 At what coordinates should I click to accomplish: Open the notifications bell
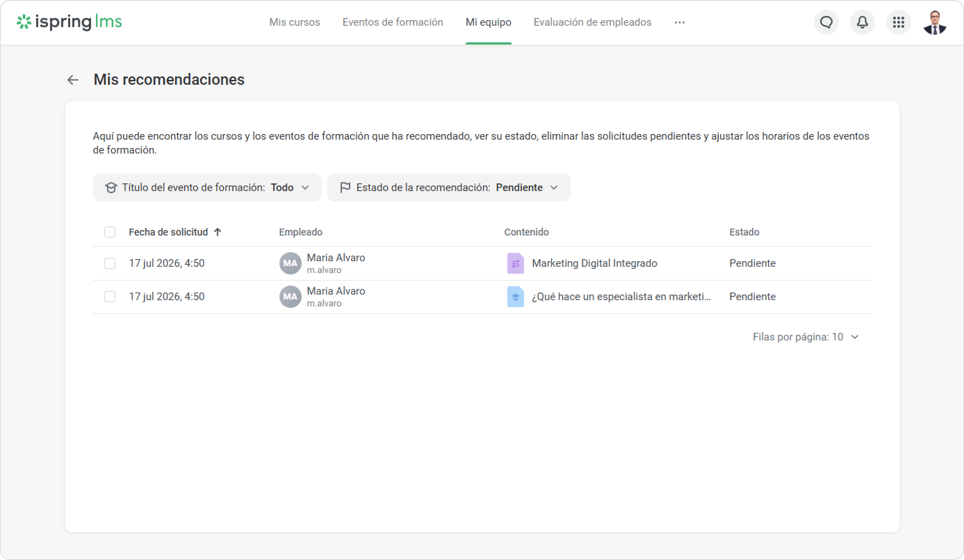pyautogui.click(x=862, y=22)
